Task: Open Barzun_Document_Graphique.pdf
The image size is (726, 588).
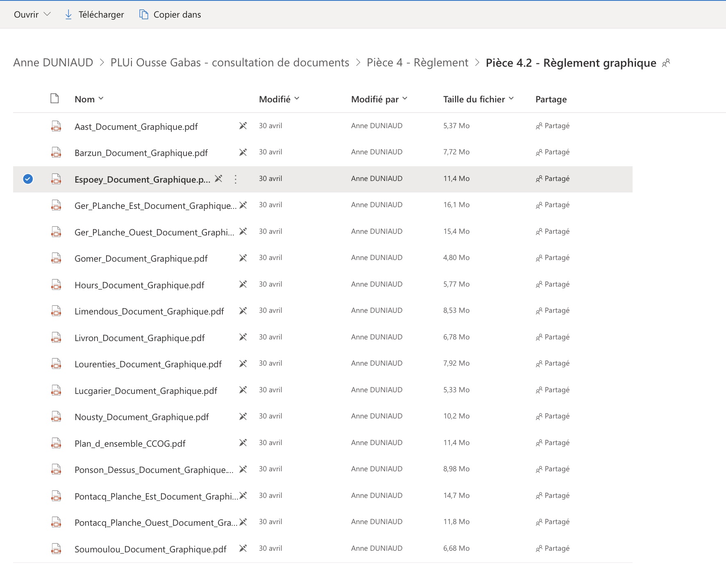Action: click(141, 153)
